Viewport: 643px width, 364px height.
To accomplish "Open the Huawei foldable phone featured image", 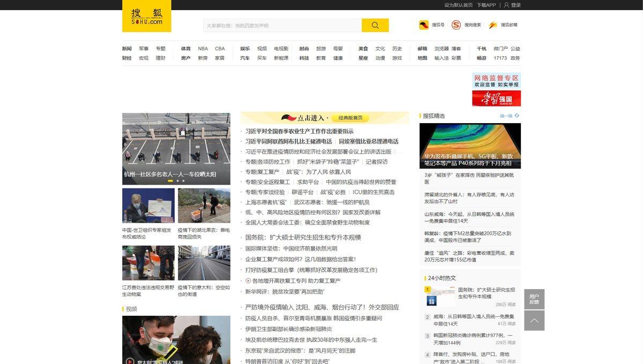I will tap(470, 146).
